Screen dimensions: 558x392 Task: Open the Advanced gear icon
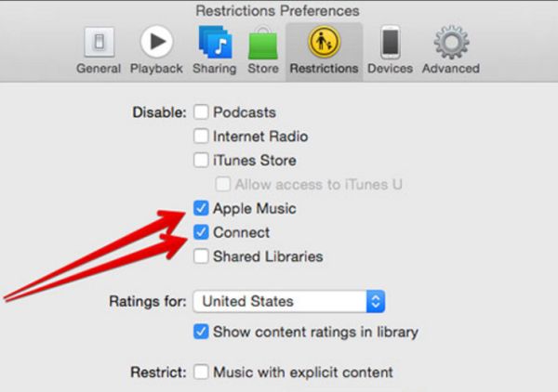pos(451,42)
